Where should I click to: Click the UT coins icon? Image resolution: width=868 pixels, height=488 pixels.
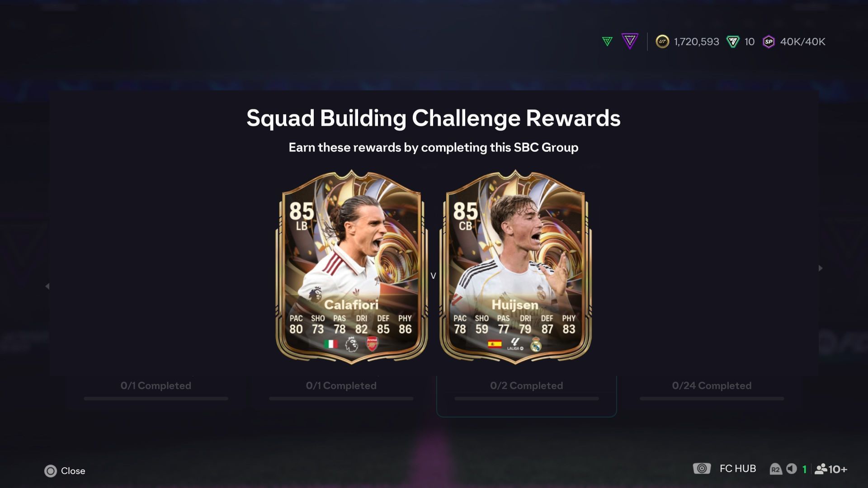[662, 42]
